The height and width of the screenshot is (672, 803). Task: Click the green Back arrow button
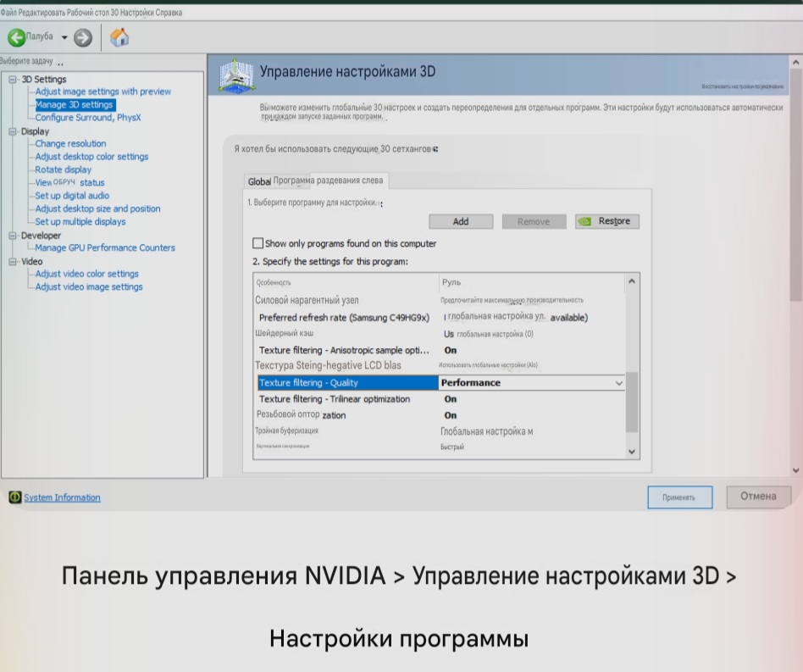point(16,37)
